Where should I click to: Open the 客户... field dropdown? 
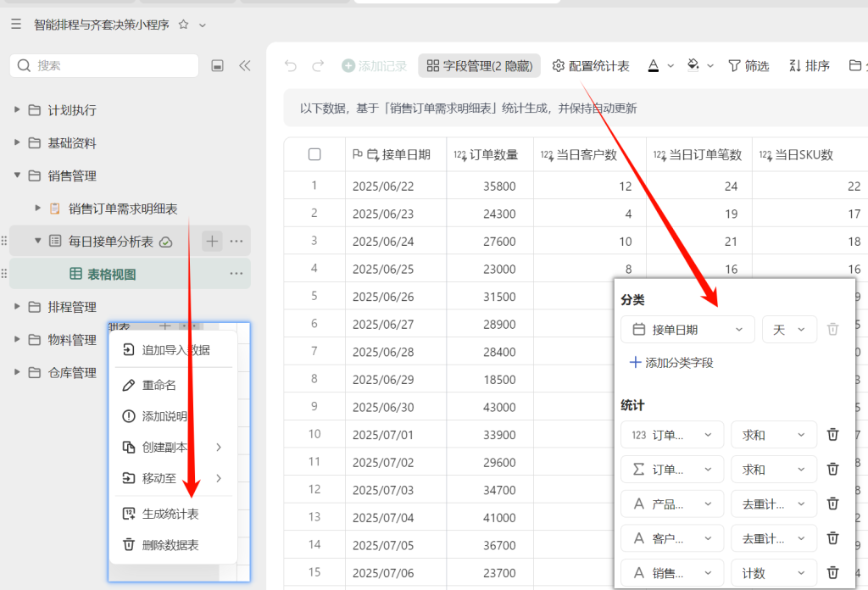[672, 538]
